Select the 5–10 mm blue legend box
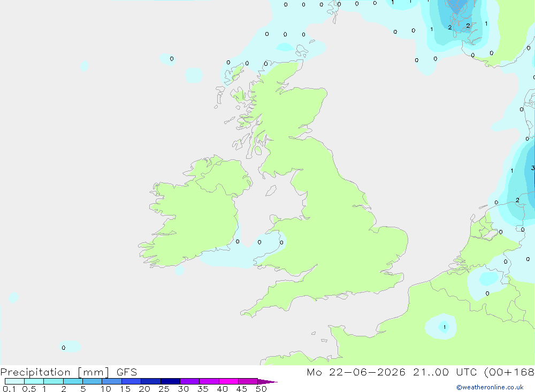This screenshot has height=392, width=535. (93, 381)
